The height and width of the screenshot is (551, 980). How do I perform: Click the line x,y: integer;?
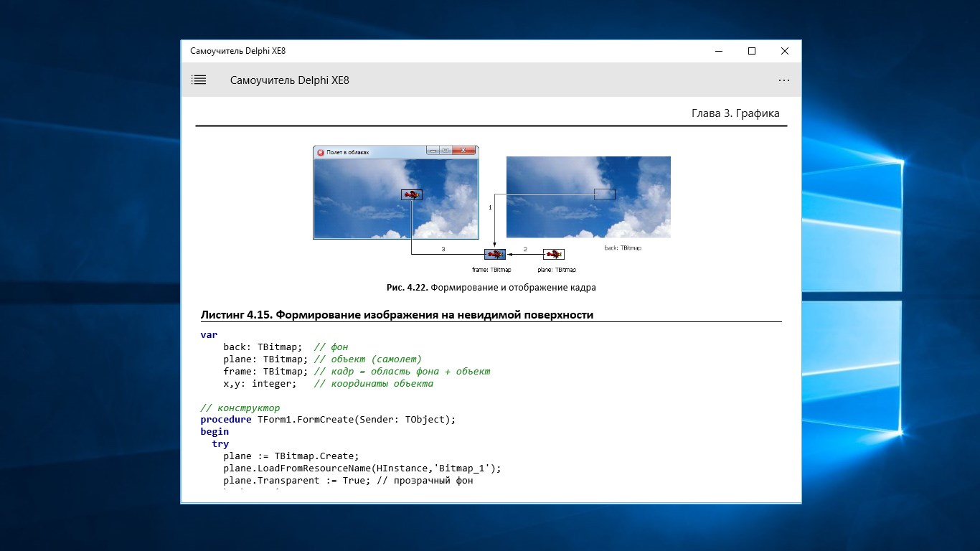pos(260,384)
